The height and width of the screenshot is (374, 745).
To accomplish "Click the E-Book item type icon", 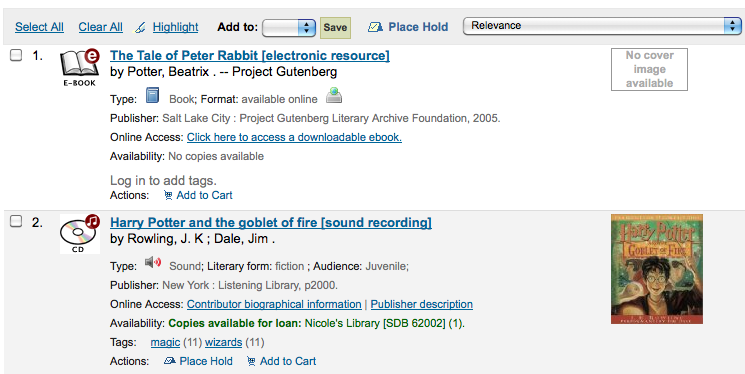I will click(79, 68).
